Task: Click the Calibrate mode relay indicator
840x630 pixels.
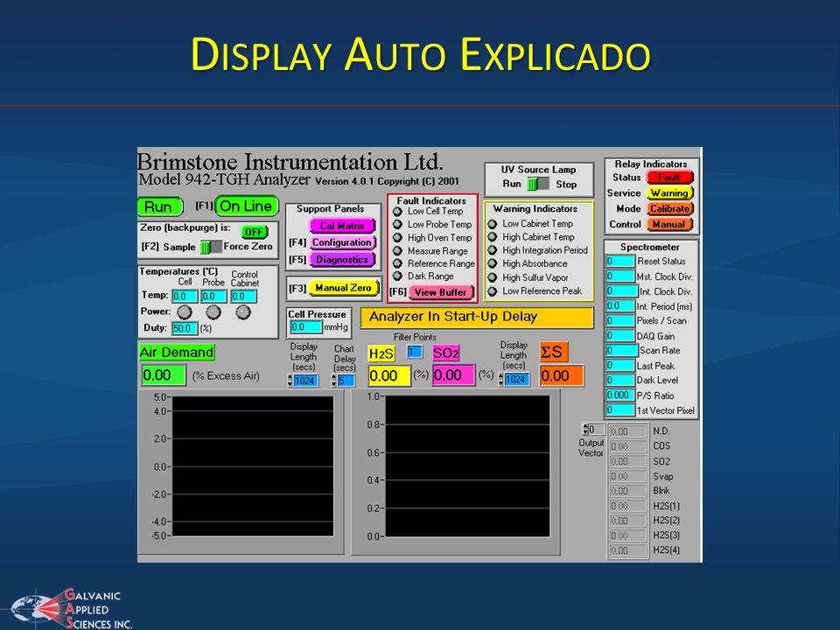Action: tap(669, 209)
